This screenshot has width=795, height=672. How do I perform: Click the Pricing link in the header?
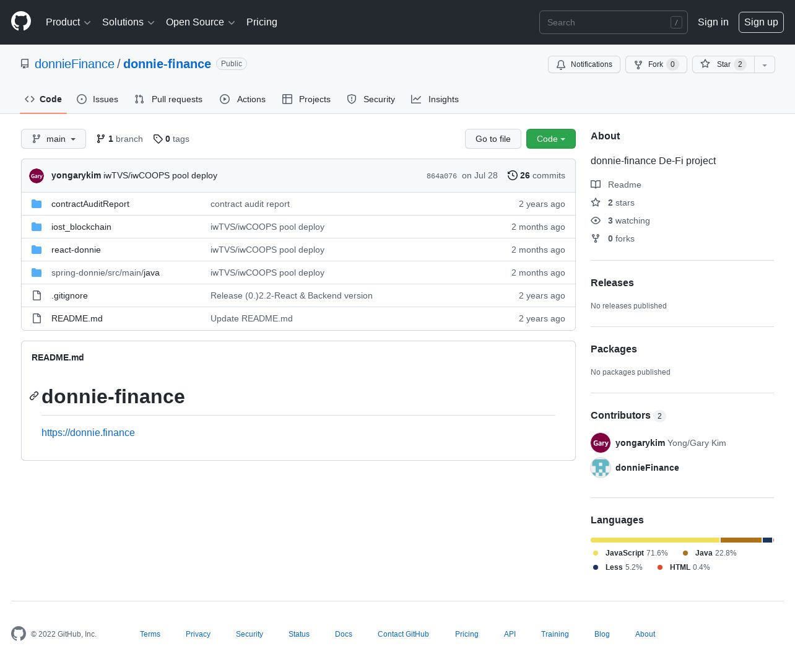262,22
